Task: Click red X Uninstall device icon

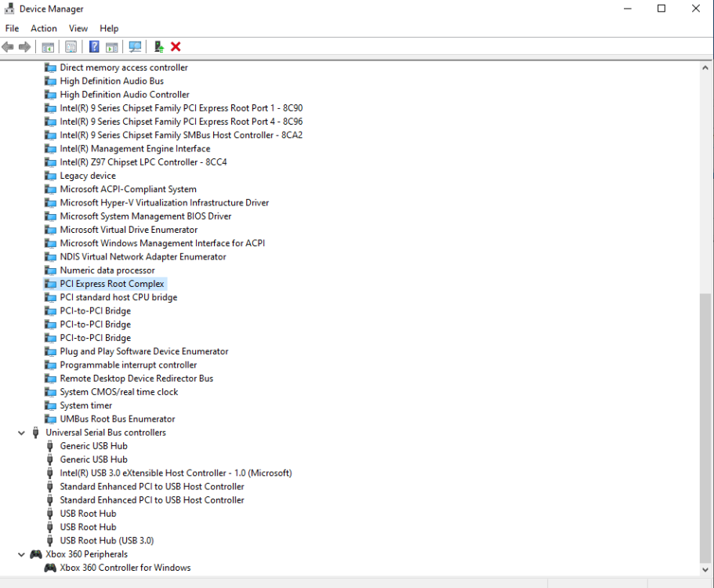Action: pos(176,46)
